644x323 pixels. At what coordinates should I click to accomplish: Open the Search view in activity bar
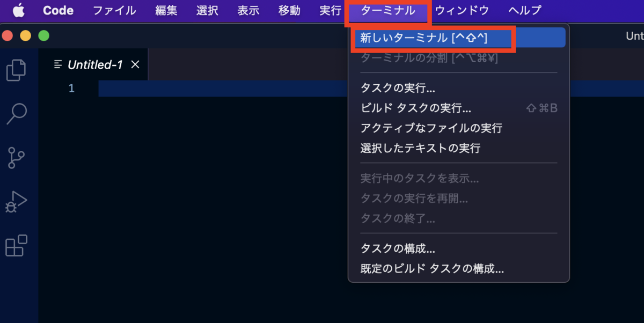point(16,113)
